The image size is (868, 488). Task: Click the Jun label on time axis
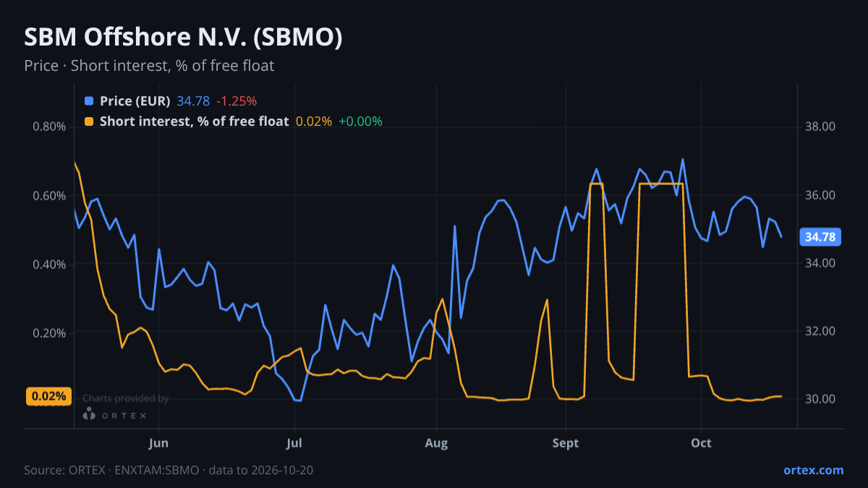click(x=158, y=443)
